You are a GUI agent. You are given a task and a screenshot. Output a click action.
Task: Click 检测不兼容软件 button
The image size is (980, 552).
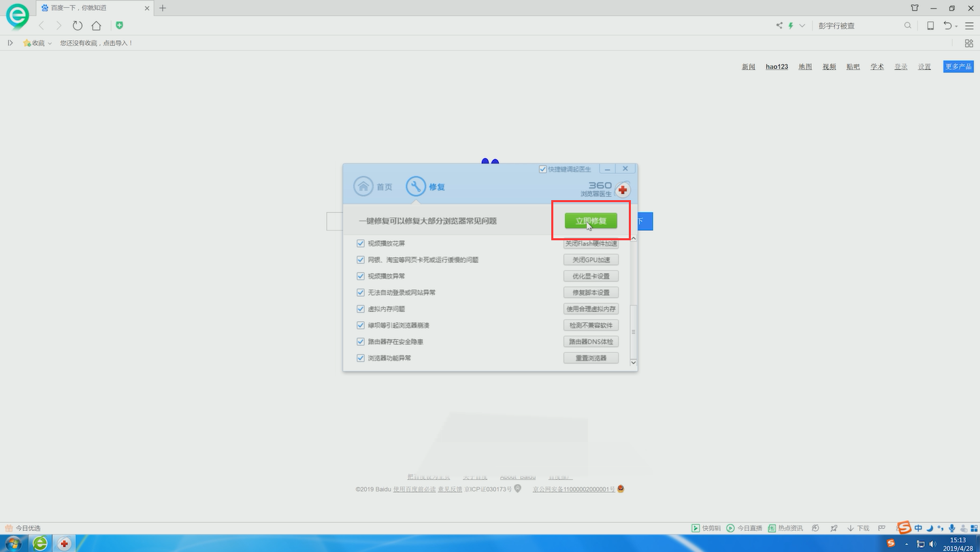click(x=591, y=325)
